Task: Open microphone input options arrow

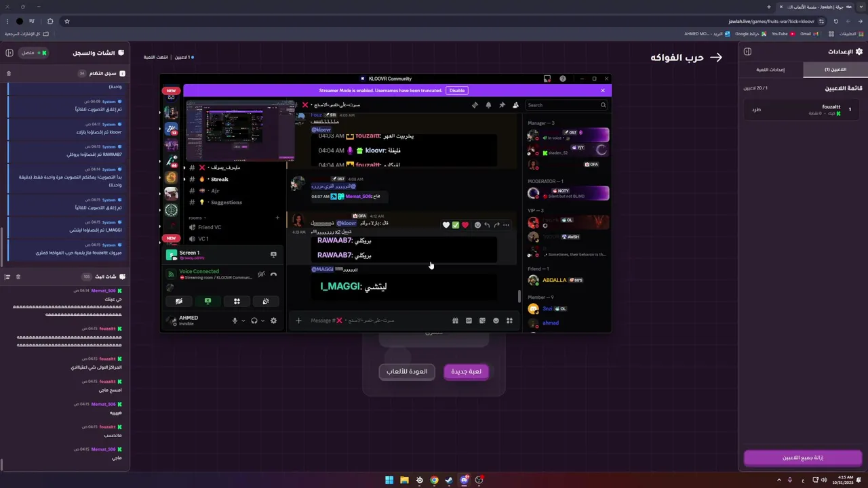Action: pyautogui.click(x=243, y=321)
